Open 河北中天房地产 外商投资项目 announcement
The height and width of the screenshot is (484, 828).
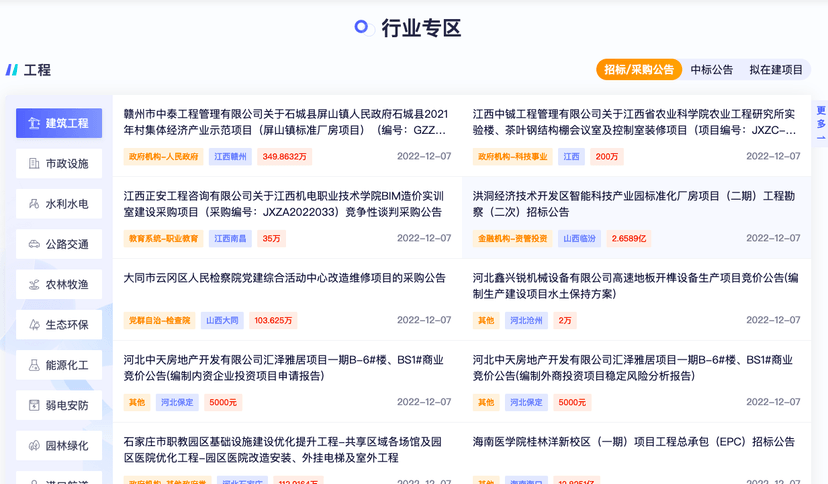click(633, 367)
